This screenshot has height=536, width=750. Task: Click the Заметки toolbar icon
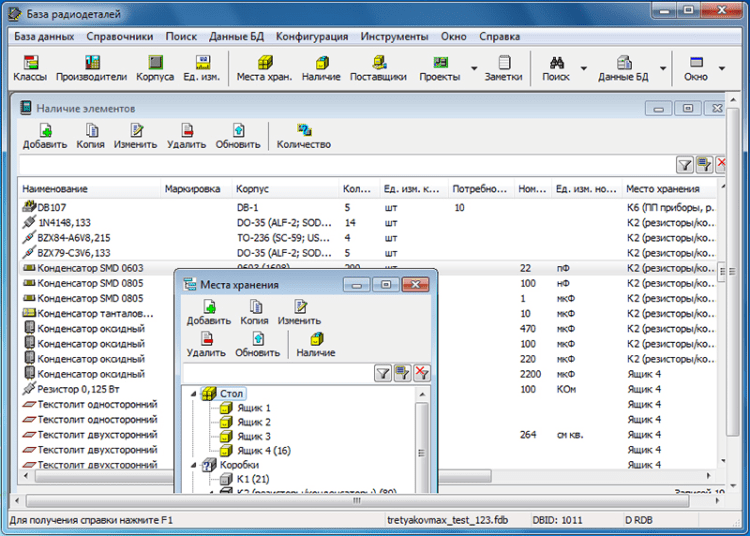click(503, 67)
